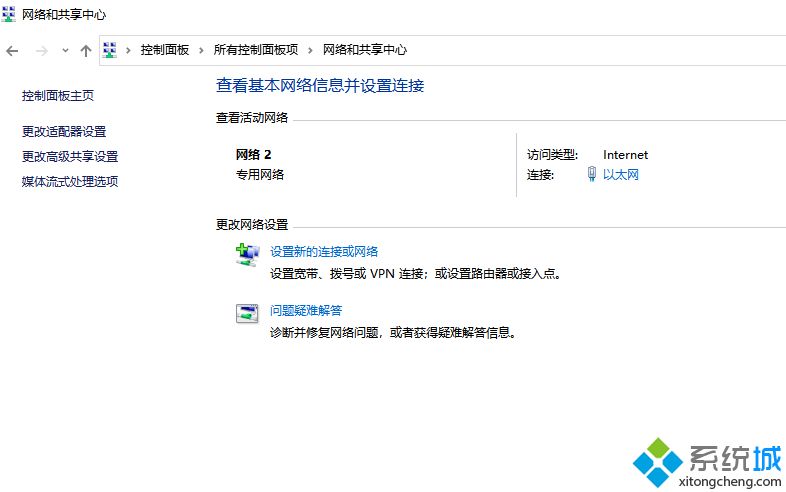Click the network icon in the address bar
The width and height of the screenshot is (786, 492).
(110, 50)
